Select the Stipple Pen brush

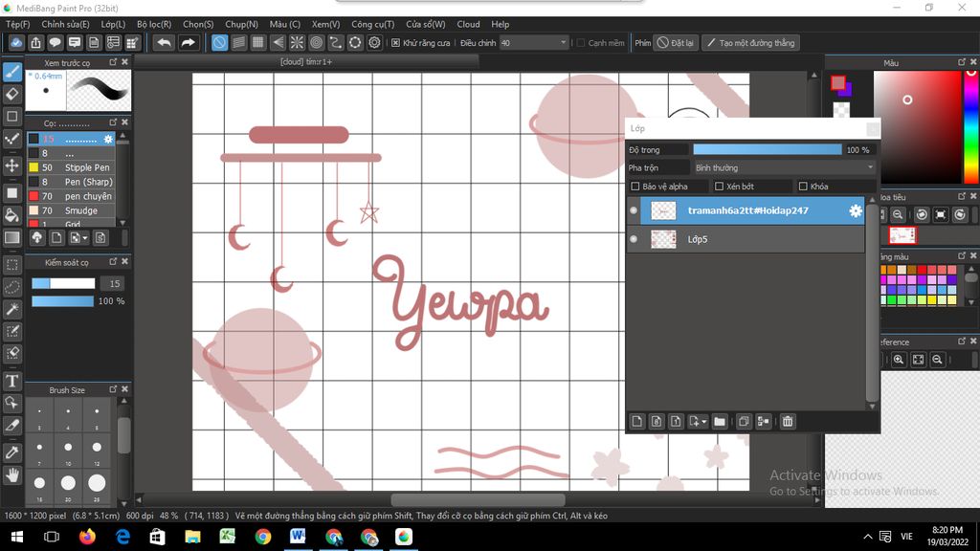pos(71,167)
